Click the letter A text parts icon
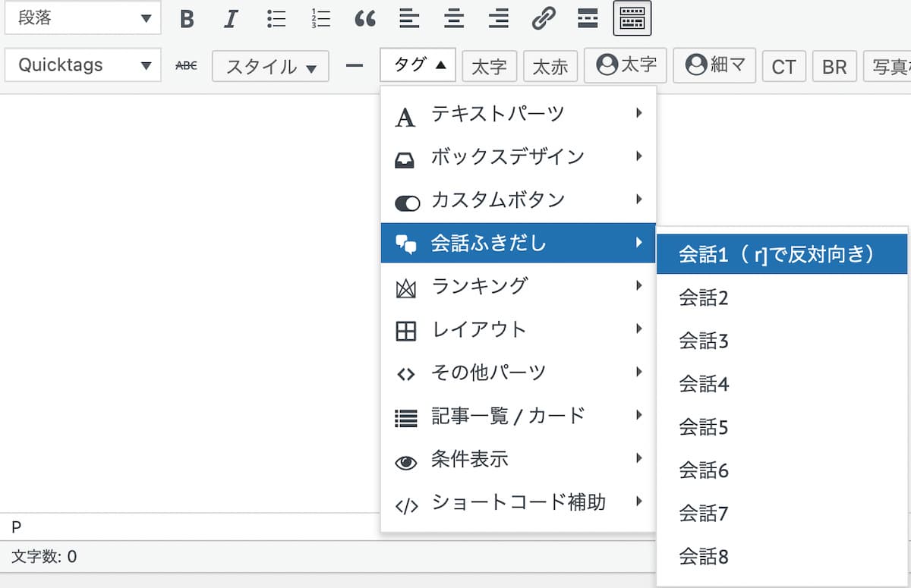The width and height of the screenshot is (911, 588). click(406, 117)
